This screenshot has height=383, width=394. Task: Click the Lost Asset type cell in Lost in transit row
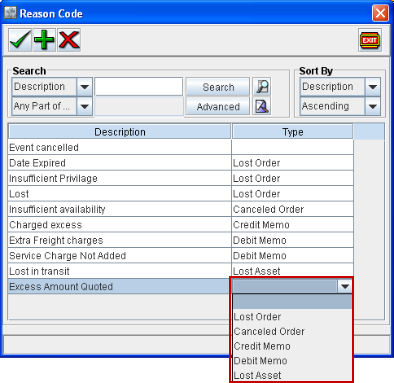[293, 270]
